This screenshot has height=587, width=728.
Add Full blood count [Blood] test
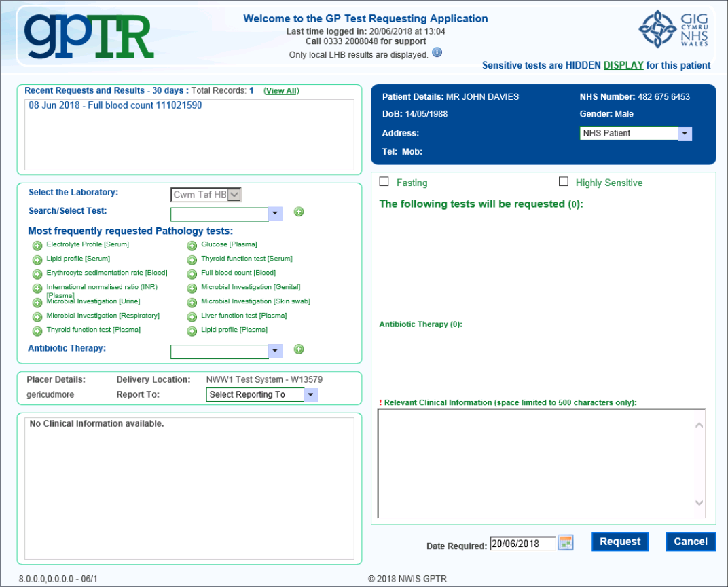coord(192,273)
